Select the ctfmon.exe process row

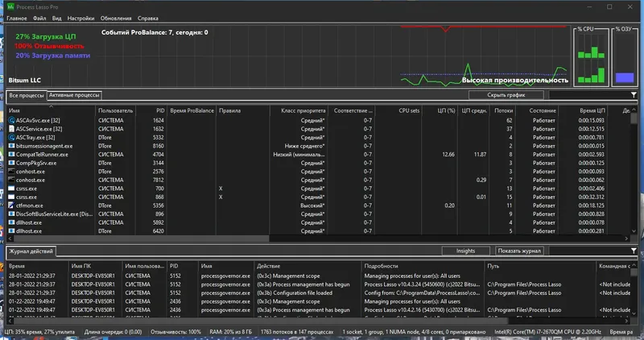coord(318,205)
